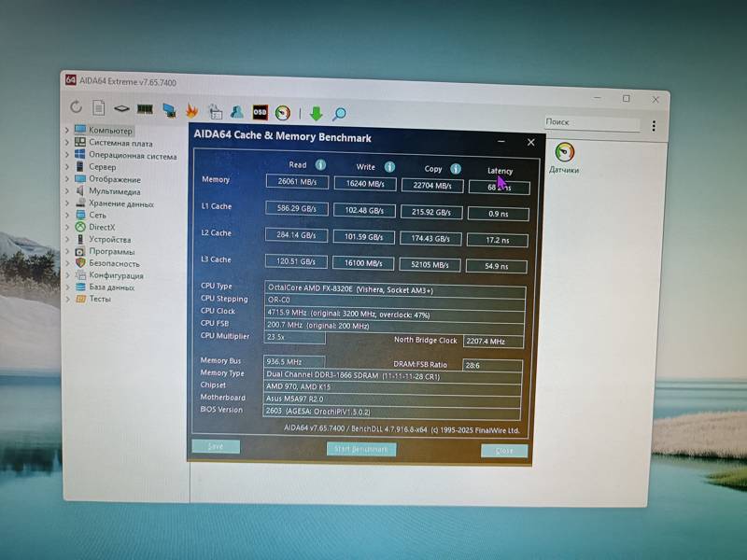This screenshot has height=560, width=747.
Task: Open the memory benchmark RAM icon
Action: [x=145, y=109]
